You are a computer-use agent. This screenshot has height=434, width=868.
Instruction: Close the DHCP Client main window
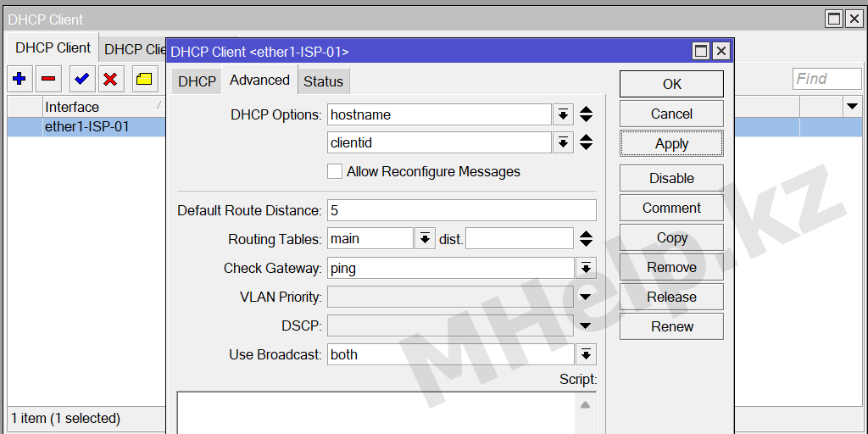[x=854, y=19]
